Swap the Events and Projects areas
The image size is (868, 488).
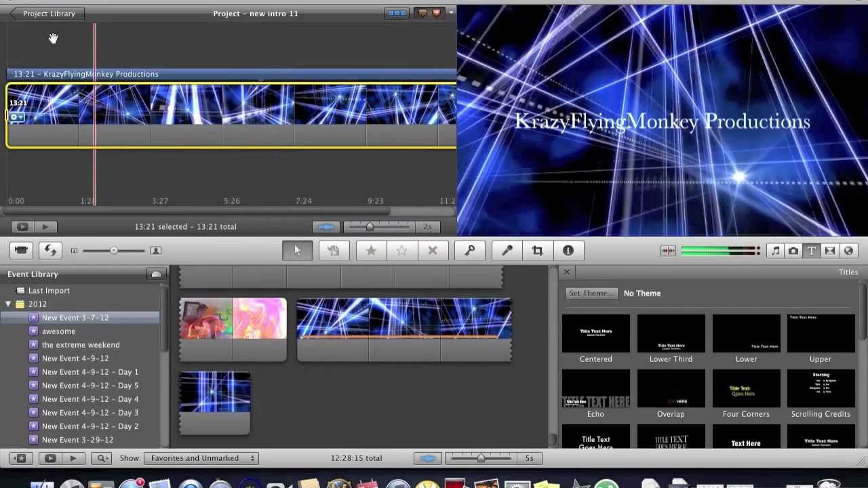pyautogui.click(x=50, y=251)
